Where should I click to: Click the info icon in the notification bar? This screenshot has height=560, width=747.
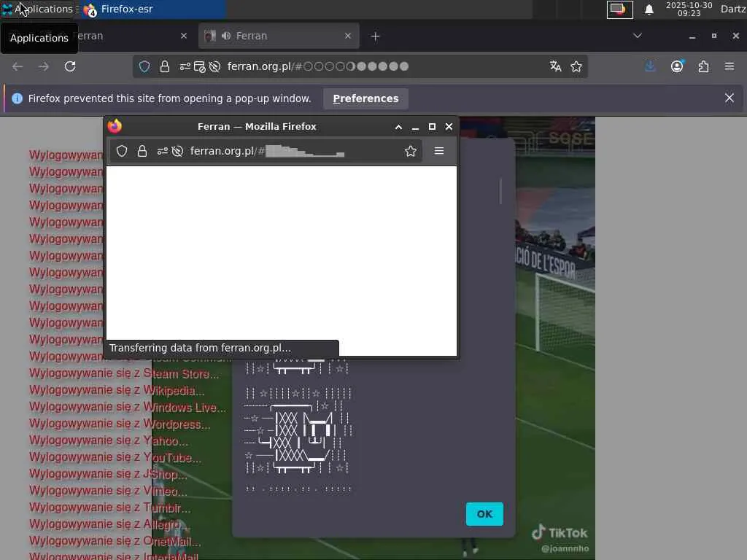[x=18, y=98]
